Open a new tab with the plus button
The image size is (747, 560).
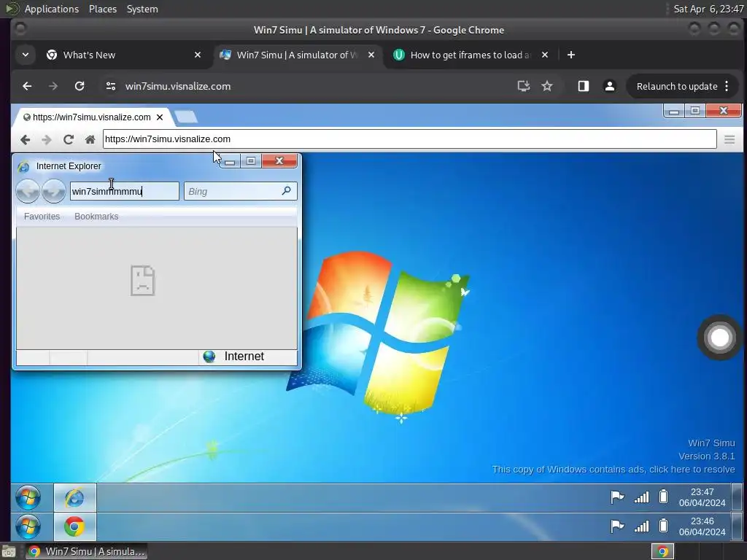click(x=570, y=55)
